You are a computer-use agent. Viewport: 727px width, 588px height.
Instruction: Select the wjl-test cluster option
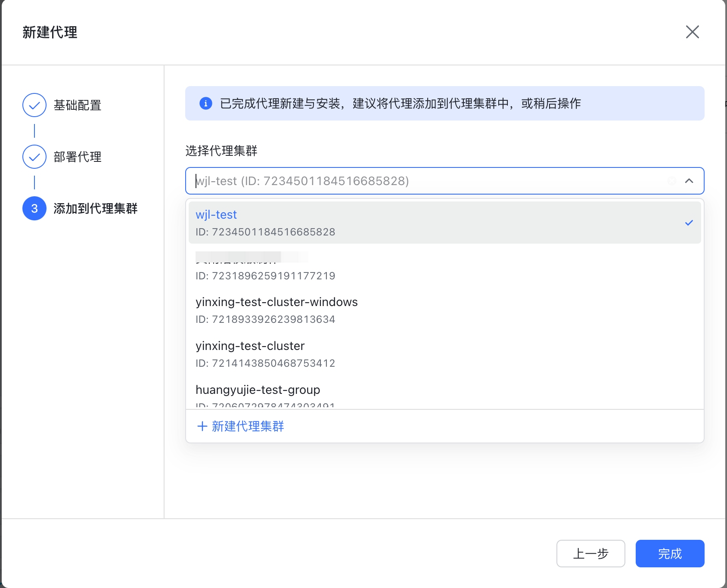tap(301, 222)
